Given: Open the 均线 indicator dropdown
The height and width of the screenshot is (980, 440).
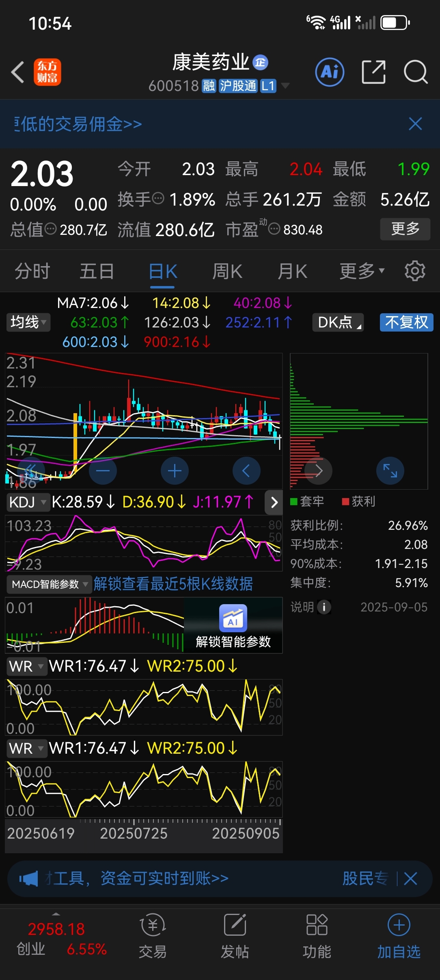Looking at the screenshot, I should 28,322.
